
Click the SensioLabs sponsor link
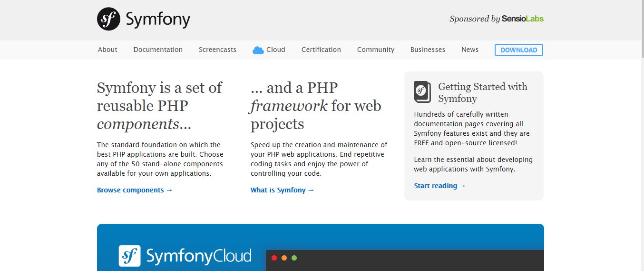pos(522,19)
